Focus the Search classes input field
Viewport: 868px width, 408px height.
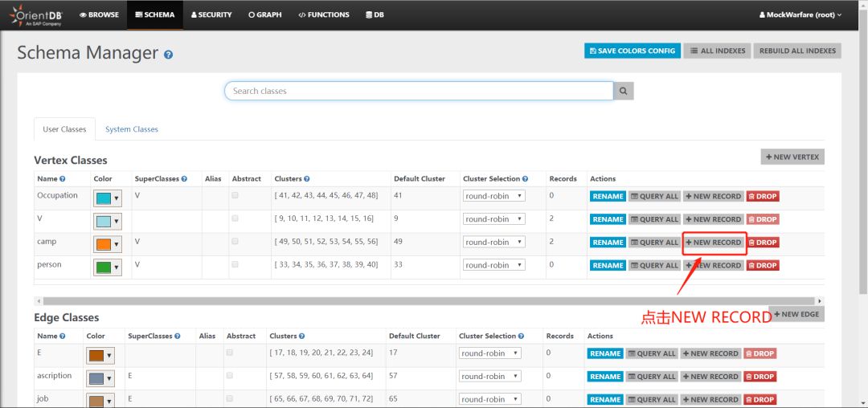419,92
